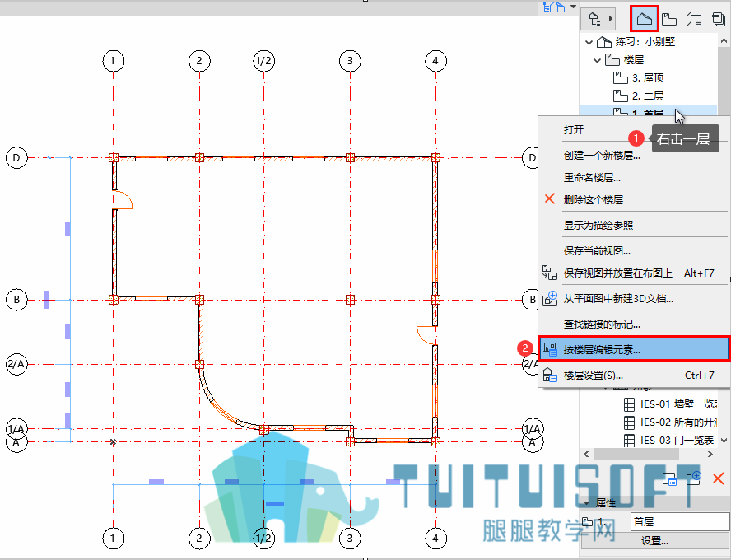The image size is (731, 560).
Task: Click the navigator vertical scrollbar down arrow
Action: pos(724,440)
